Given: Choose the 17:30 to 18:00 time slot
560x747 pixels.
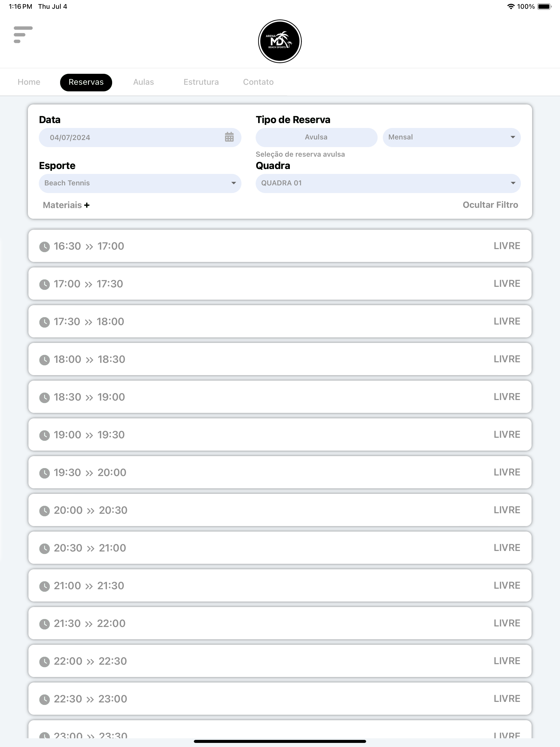Looking at the screenshot, I should coord(280,321).
